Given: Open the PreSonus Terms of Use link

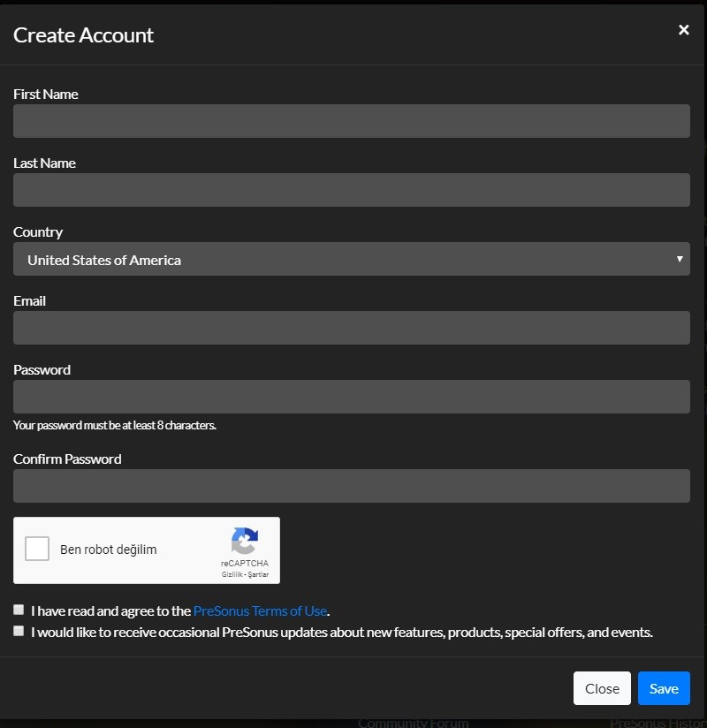Looking at the screenshot, I should tap(260, 610).
